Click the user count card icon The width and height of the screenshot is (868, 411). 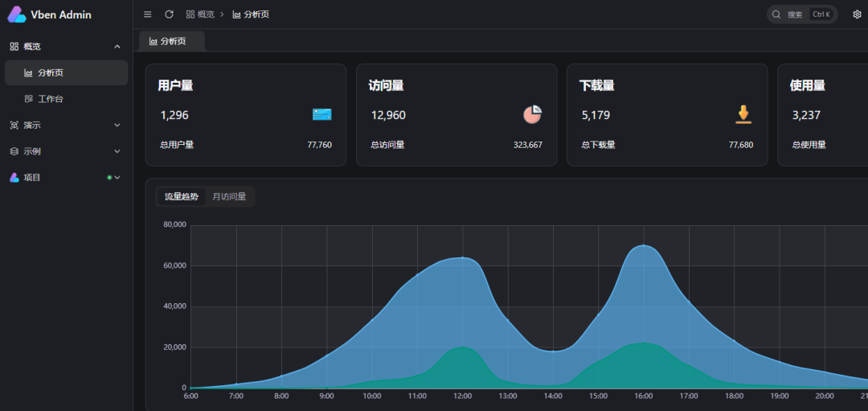321,115
